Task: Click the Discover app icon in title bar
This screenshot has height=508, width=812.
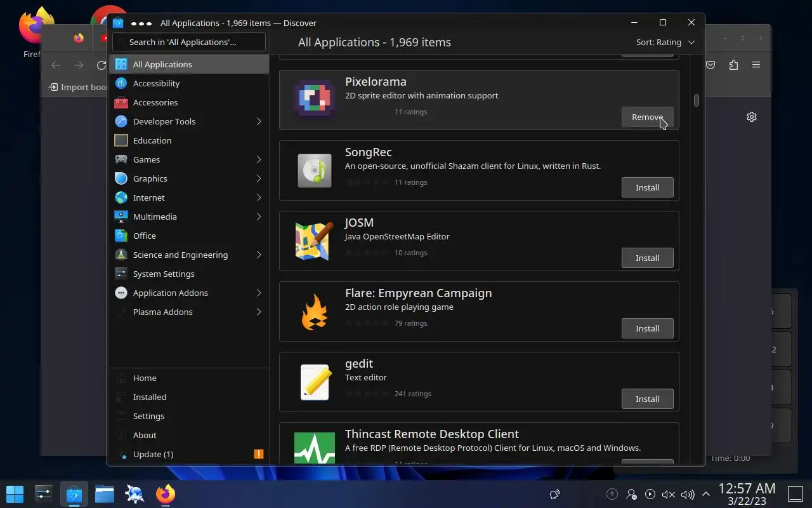Action: (x=118, y=23)
